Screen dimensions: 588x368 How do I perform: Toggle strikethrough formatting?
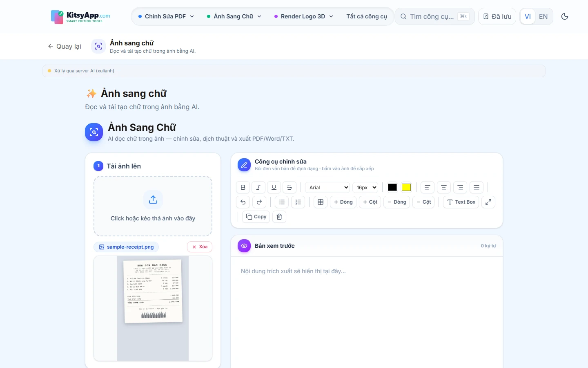point(290,187)
